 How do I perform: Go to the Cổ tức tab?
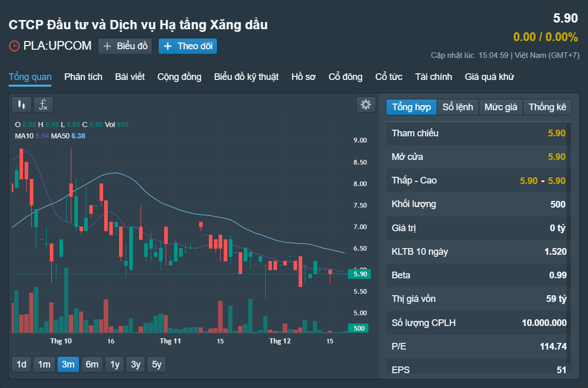pos(388,77)
